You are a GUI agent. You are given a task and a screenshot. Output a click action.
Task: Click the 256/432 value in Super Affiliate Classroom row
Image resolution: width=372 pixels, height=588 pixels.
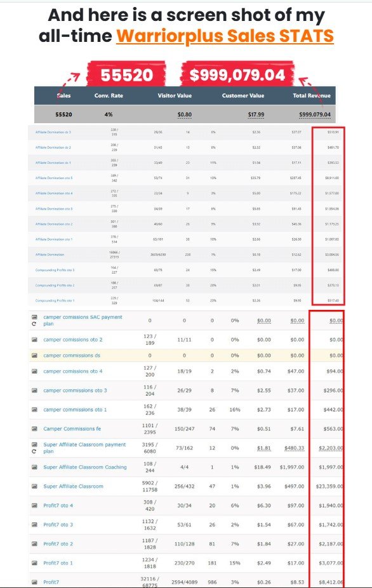pos(185,486)
